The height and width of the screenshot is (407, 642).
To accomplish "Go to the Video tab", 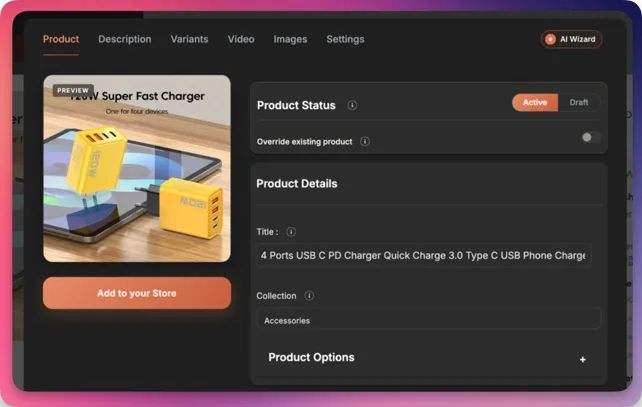I will (x=241, y=39).
